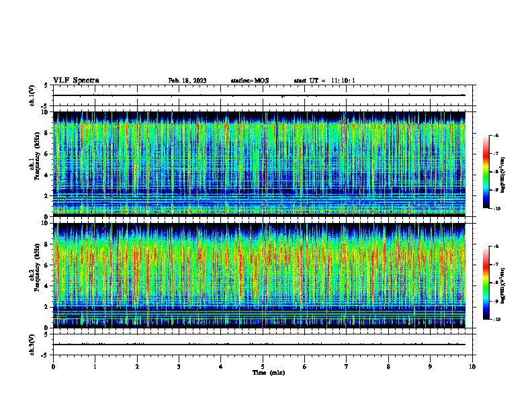Viewport: 532px width, 411px height.
Task: Click the "-10" label on ch.1 colorbar
Action: tap(496, 209)
